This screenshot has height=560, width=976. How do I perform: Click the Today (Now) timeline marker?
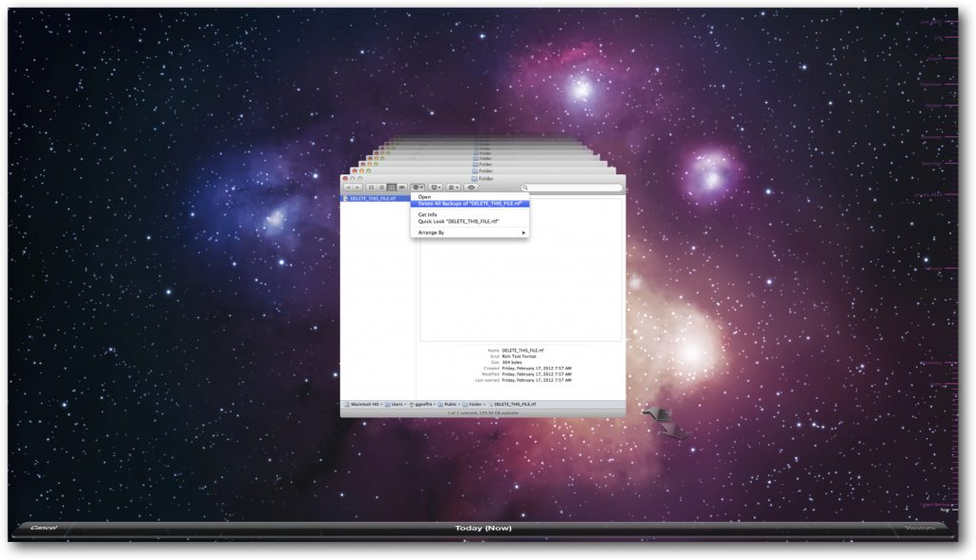click(x=483, y=527)
